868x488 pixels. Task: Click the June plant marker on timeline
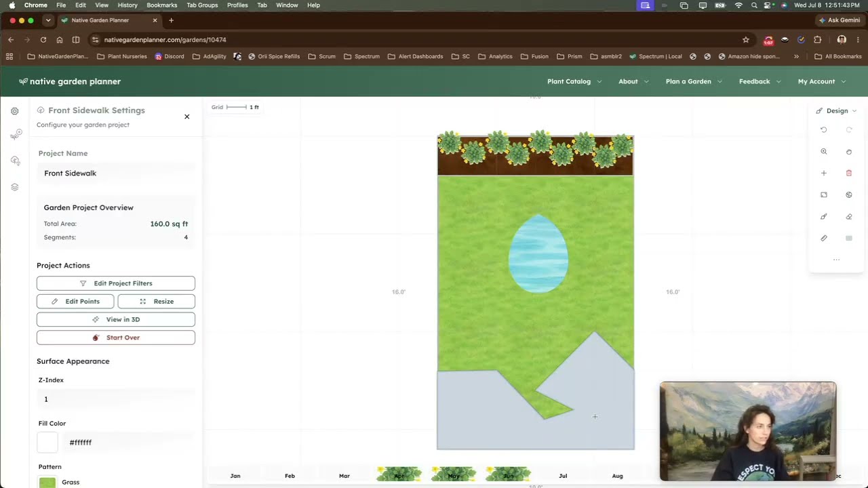point(508,474)
